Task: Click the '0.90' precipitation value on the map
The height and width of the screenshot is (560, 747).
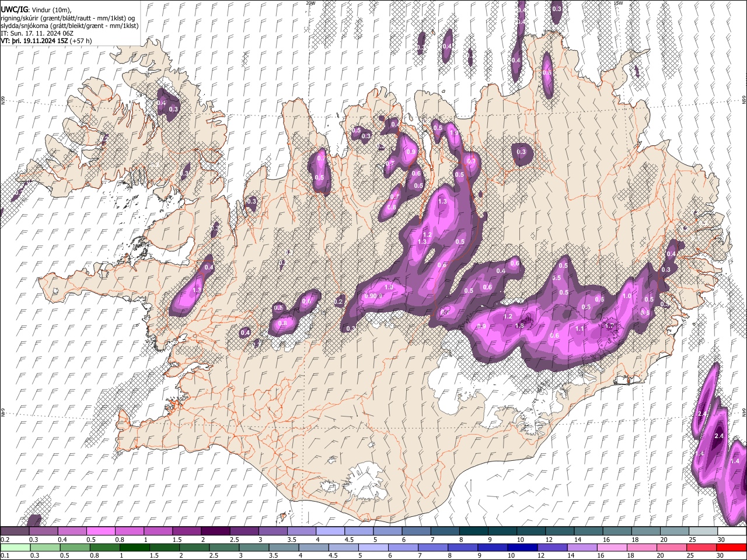Action: (x=371, y=296)
